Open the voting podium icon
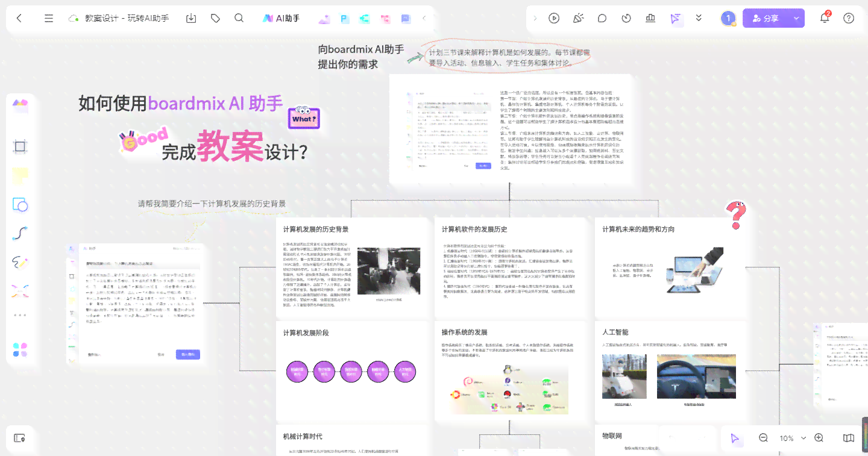The image size is (868, 456). [x=650, y=18]
